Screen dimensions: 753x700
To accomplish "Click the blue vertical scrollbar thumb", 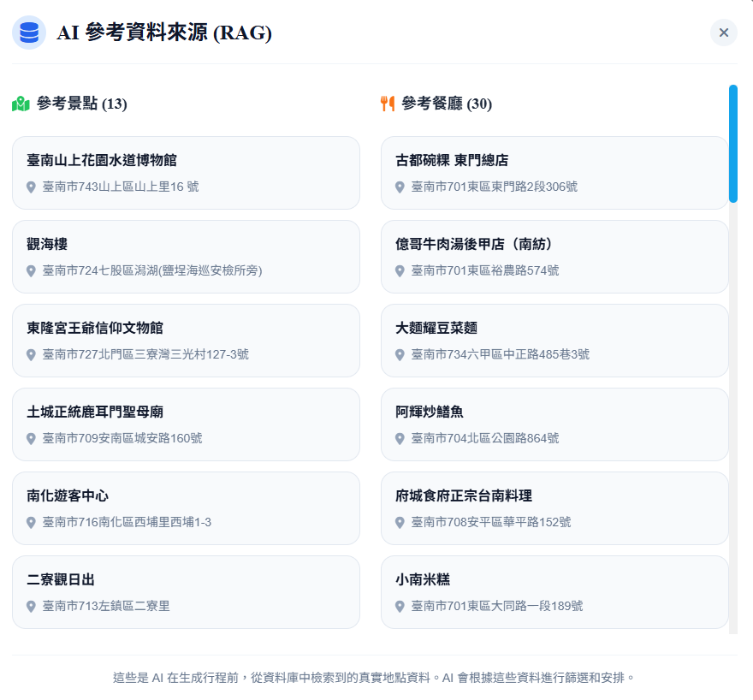I will tap(732, 144).
